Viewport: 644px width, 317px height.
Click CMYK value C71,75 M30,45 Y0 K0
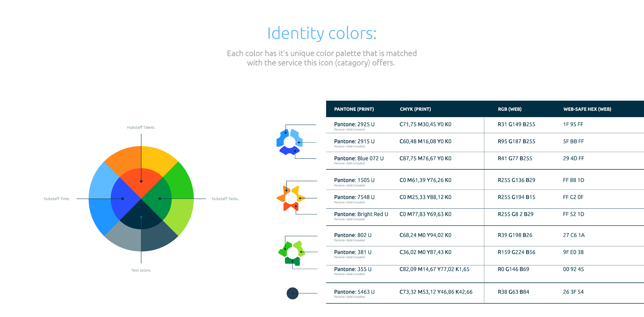(x=425, y=124)
